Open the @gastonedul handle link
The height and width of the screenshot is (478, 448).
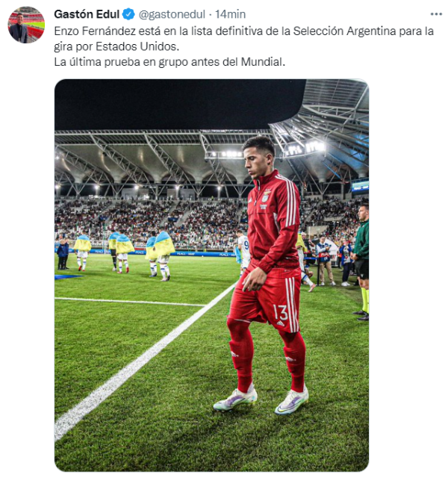(172, 14)
